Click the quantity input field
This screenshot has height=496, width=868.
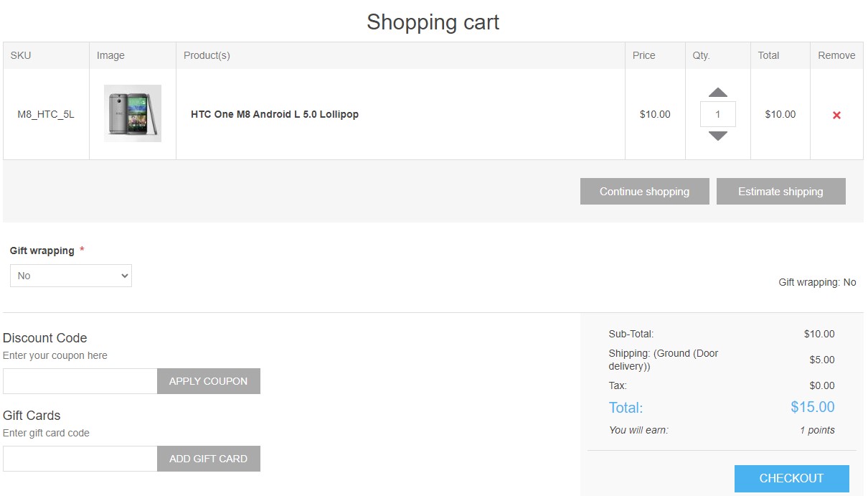point(718,114)
